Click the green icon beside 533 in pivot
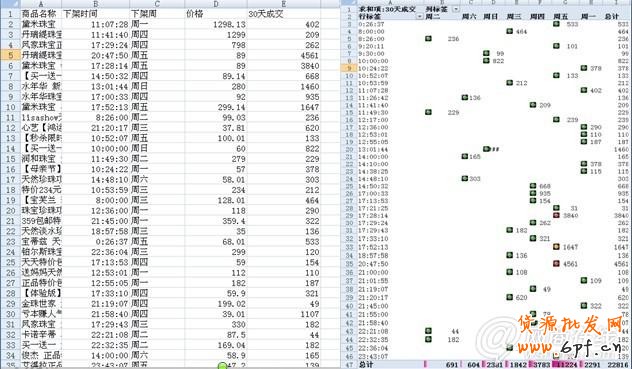632x369 pixels. (556, 24)
